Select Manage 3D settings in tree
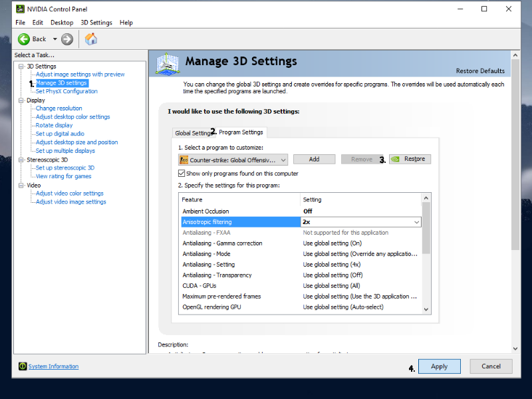Image resolution: width=532 pixels, height=399 pixels. pyautogui.click(x=61, y=82)
